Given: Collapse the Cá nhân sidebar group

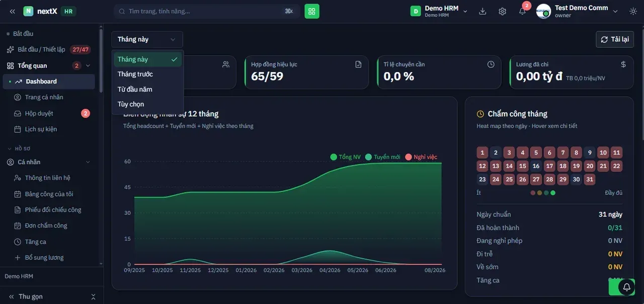Looking at the screenshot, I should tap(88, 162).
